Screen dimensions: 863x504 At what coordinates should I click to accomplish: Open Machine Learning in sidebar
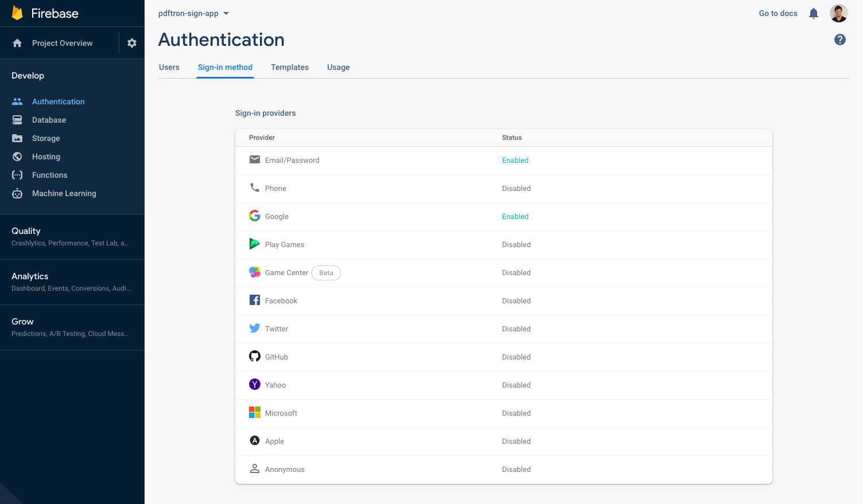coord(64,193)
